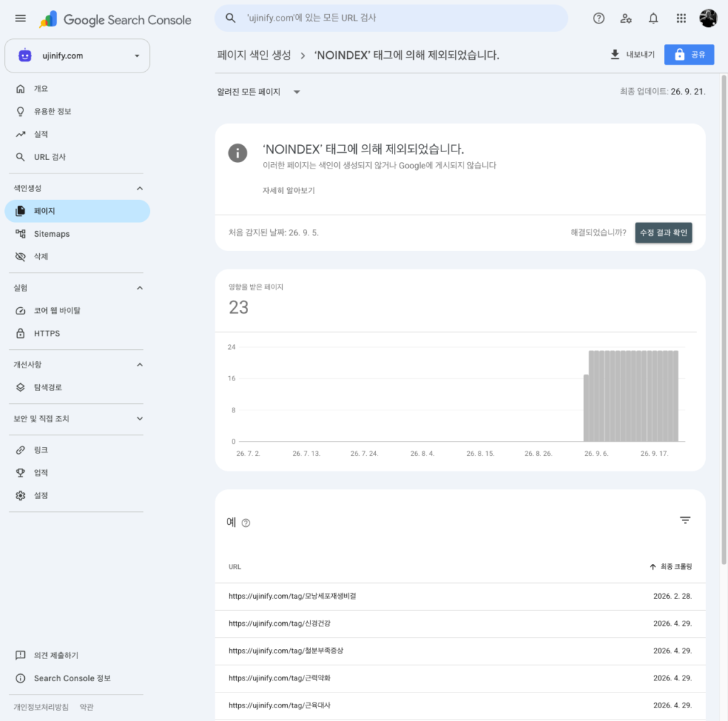Open Core Web Vitals report
This screenshot has height=721, width=728.
[x=77, y=311]
